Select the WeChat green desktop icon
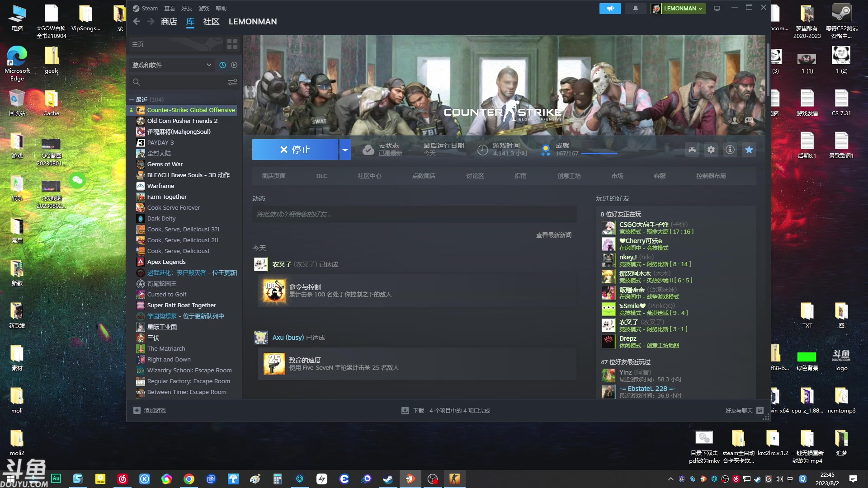Viewport: 868px width, 488px height. 77,180
